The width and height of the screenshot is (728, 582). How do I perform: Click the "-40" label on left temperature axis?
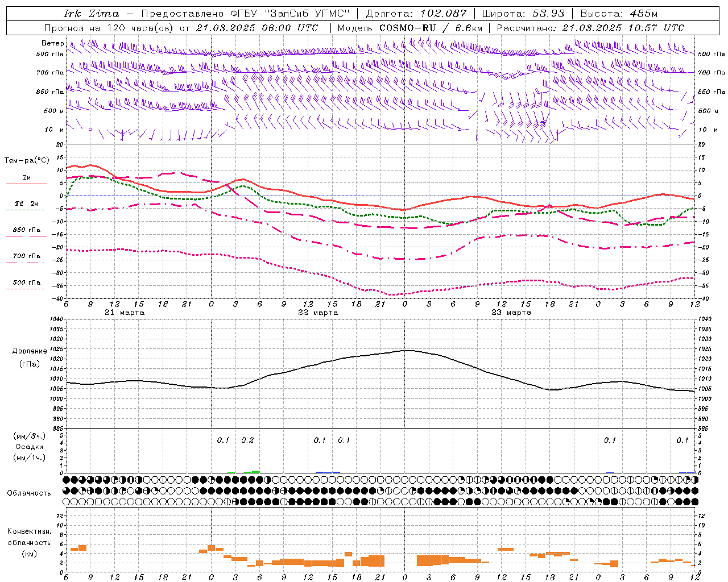pos(58,298)
